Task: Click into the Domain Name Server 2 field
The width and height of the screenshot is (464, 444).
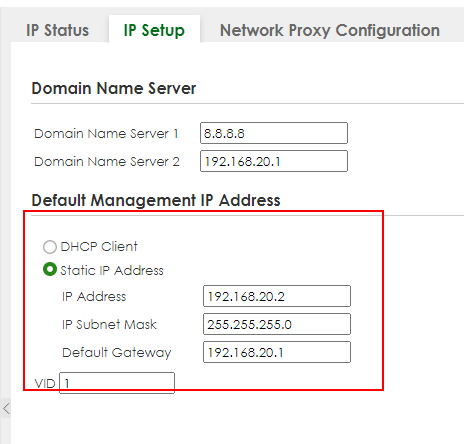Action: click(274, 161)
